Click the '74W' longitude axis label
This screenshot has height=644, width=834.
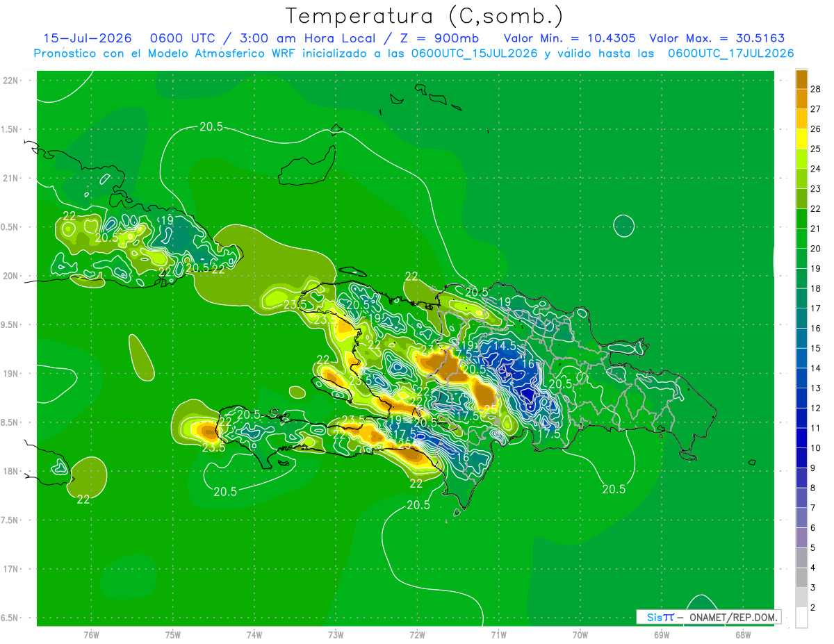(x=254, y=634)
